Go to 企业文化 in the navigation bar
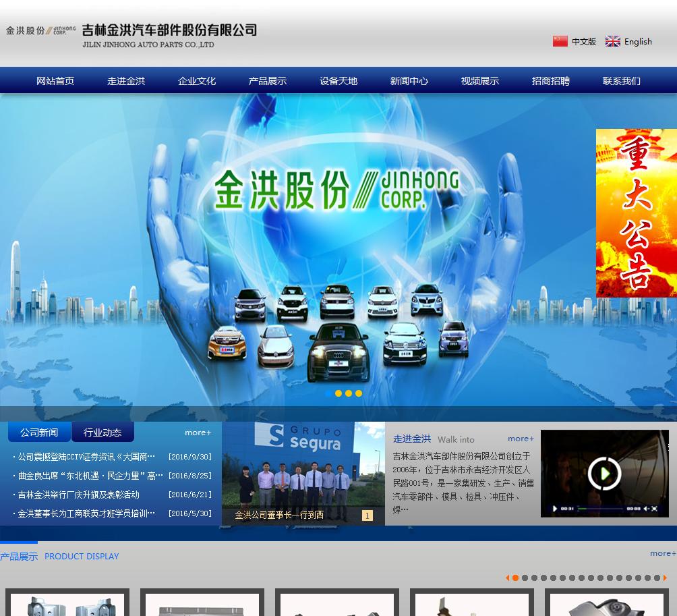 [x=197, y=81]
